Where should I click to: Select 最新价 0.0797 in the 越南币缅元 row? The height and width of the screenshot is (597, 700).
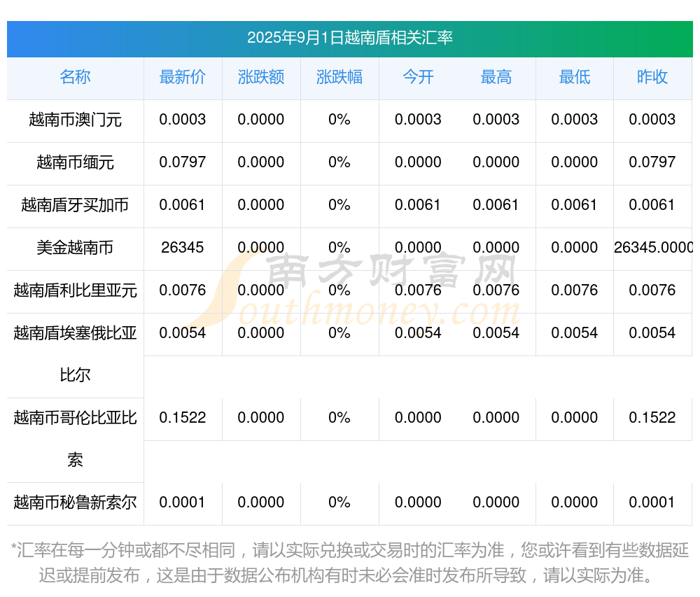click(182, 162)
